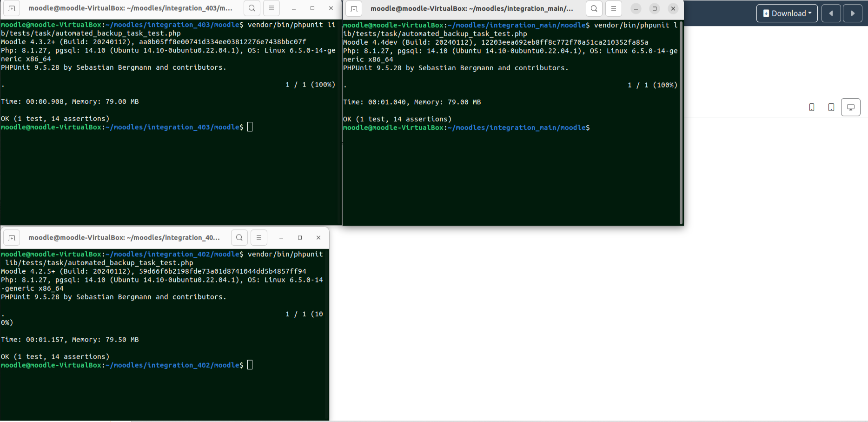Minimize the integration_main terminal window
This screenshot has width=868, height=422.
pos(636,9)
